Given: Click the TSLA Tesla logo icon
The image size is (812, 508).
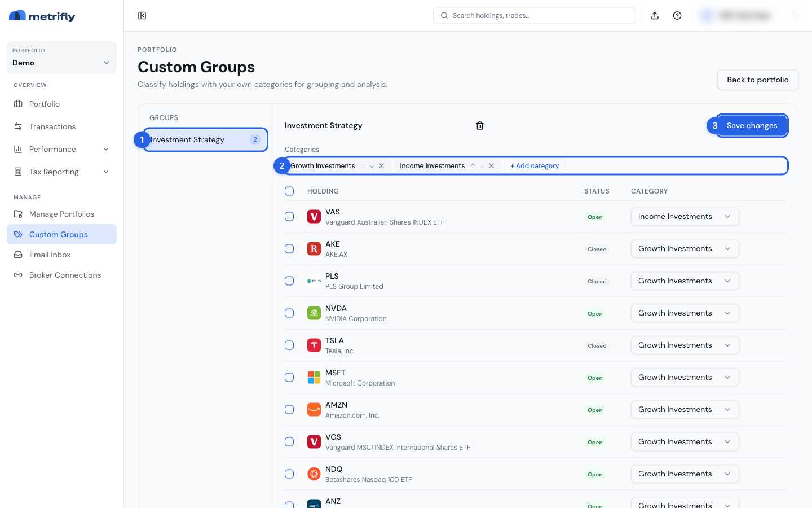Looking at the screenshot, I should point(314,345).
